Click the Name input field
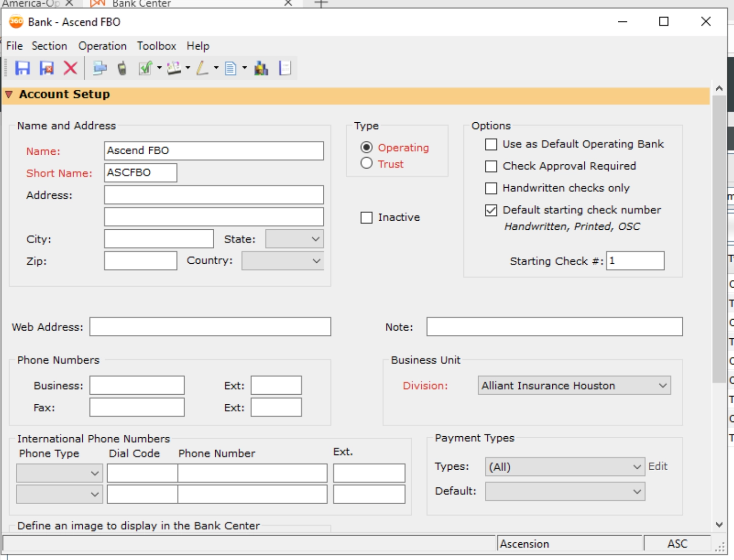Image resolution: width=734 pixels, height=560 pixels. pyautogui.click(x=214, y=151)
